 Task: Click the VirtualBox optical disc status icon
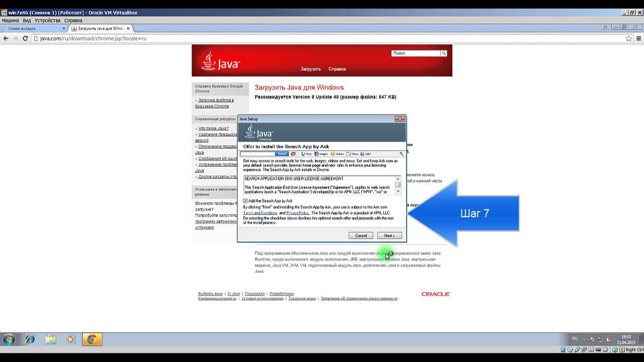pyautogui.click(x=570, y=350)
